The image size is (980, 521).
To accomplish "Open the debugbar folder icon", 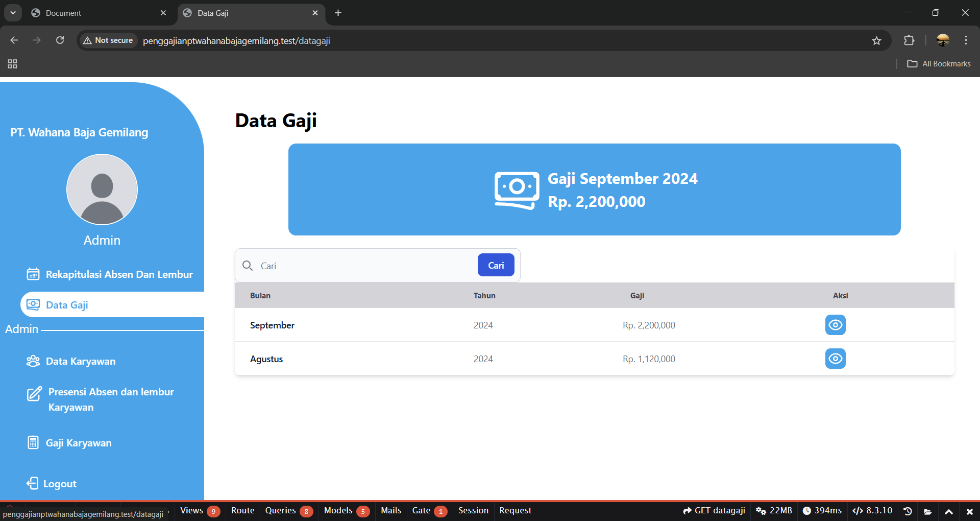I will point(927,511).
